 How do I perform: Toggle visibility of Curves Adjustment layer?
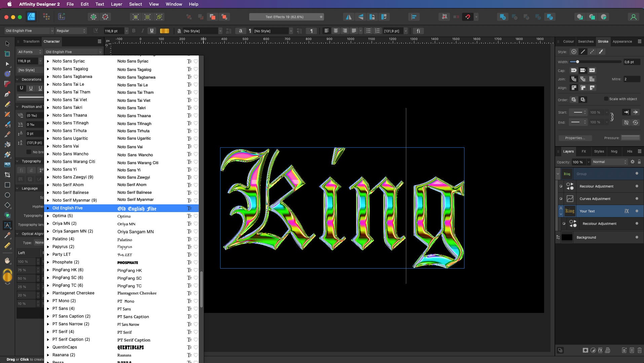637,199
